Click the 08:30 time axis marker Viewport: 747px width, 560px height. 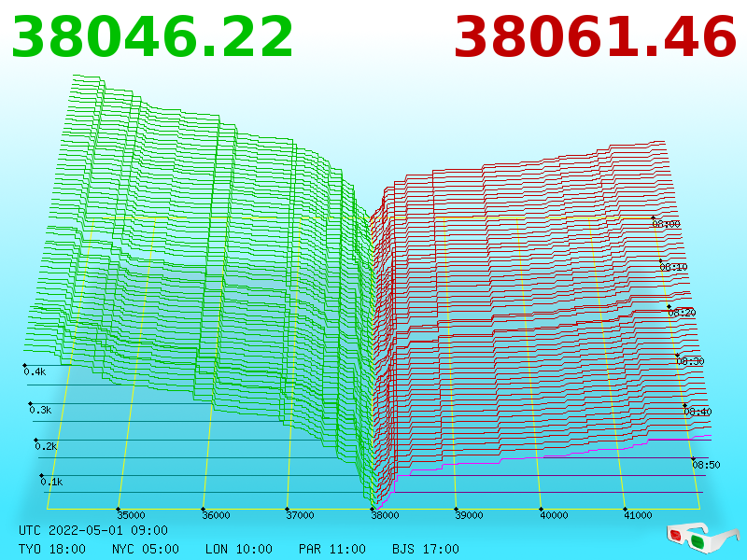(x=690, y=361)
